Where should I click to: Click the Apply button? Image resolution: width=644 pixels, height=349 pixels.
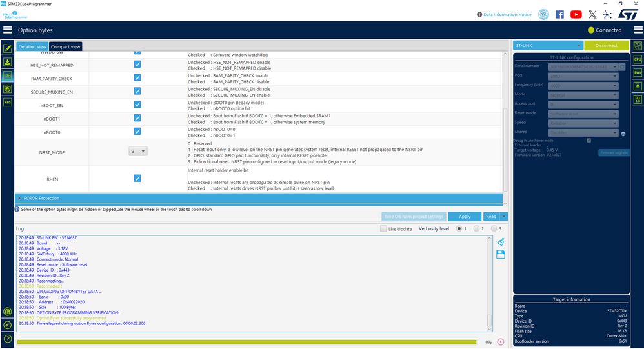coord(465,216)
